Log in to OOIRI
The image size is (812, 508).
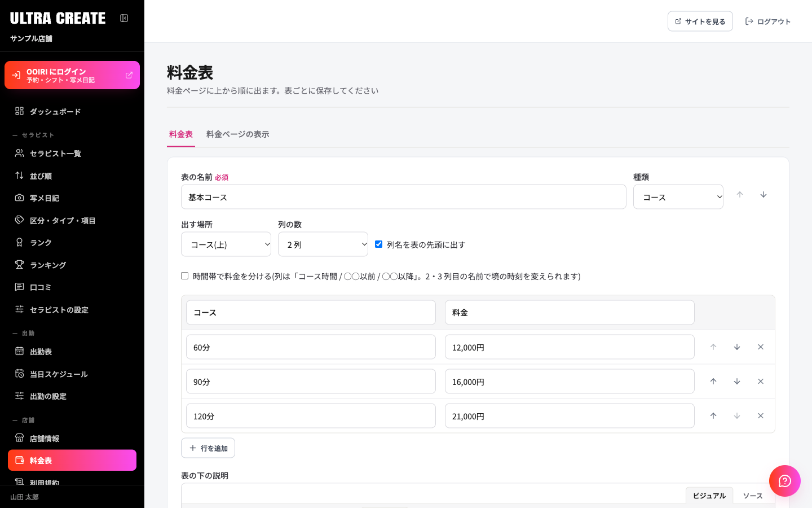tap(72, 75)
